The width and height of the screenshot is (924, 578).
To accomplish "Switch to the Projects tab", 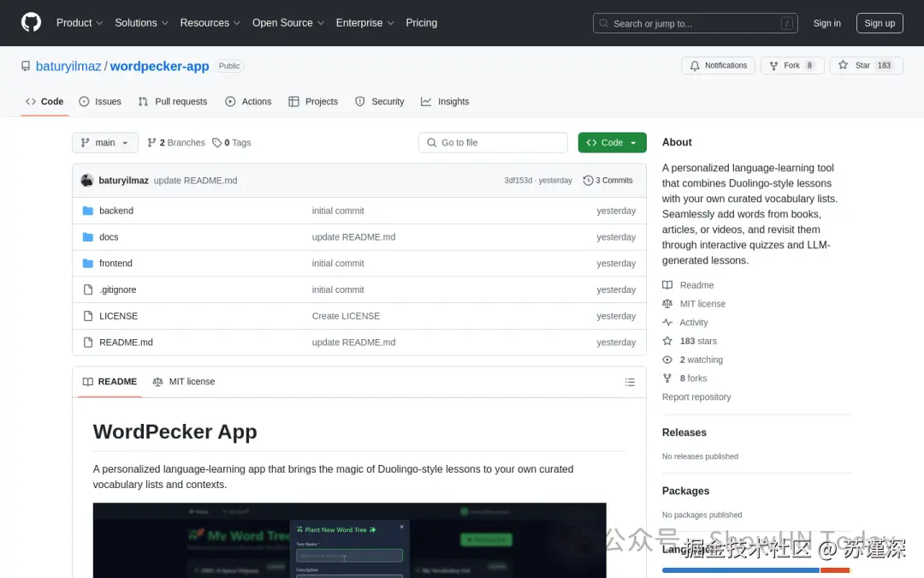I will click(313, 101).
